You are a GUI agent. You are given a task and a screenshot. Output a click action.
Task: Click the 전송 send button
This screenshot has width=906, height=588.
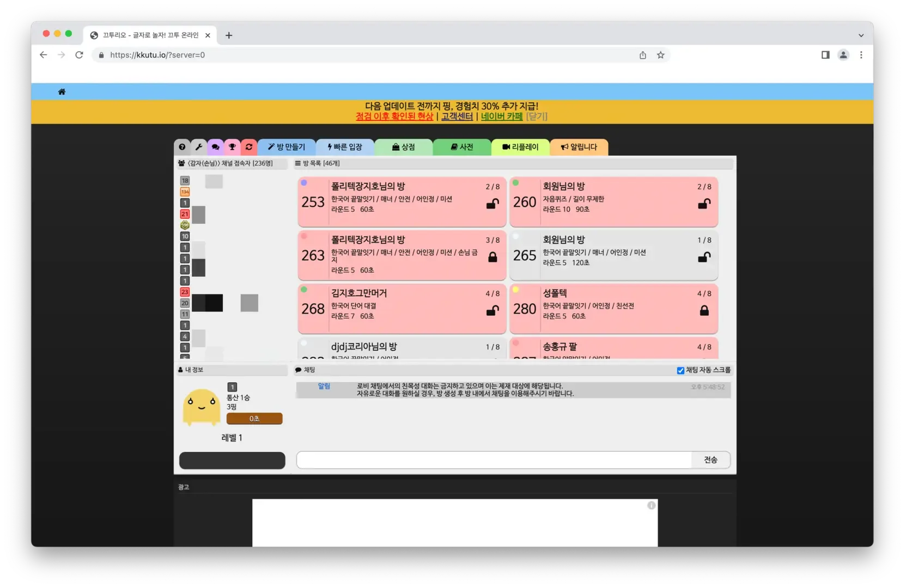710,460
